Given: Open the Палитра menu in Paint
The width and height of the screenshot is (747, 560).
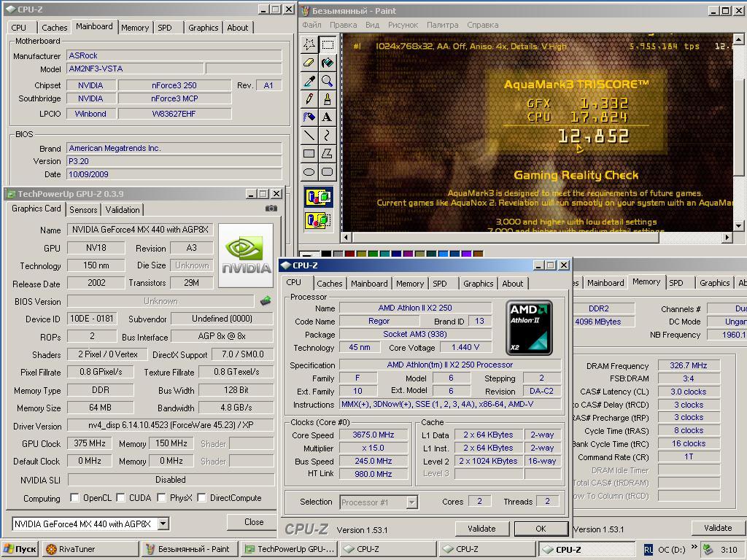Looking at the screenshot, I should point(442,25).
